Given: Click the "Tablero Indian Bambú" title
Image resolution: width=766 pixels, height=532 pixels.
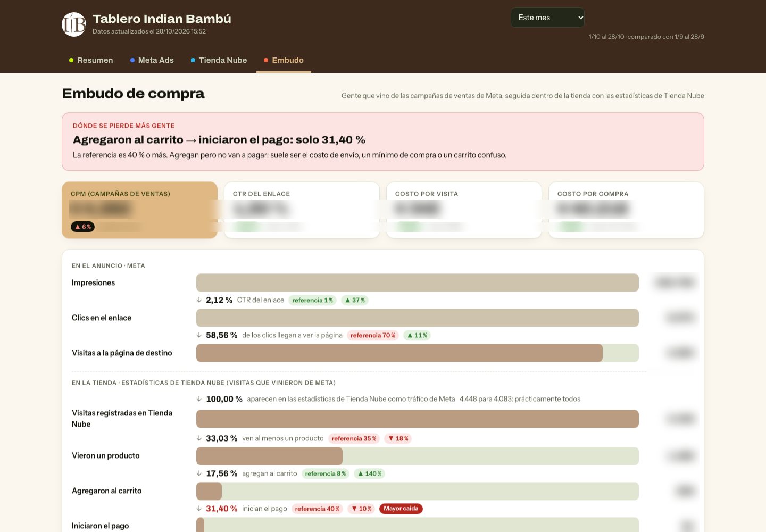Looking at the screenshot, I should [x=162, y=19].
